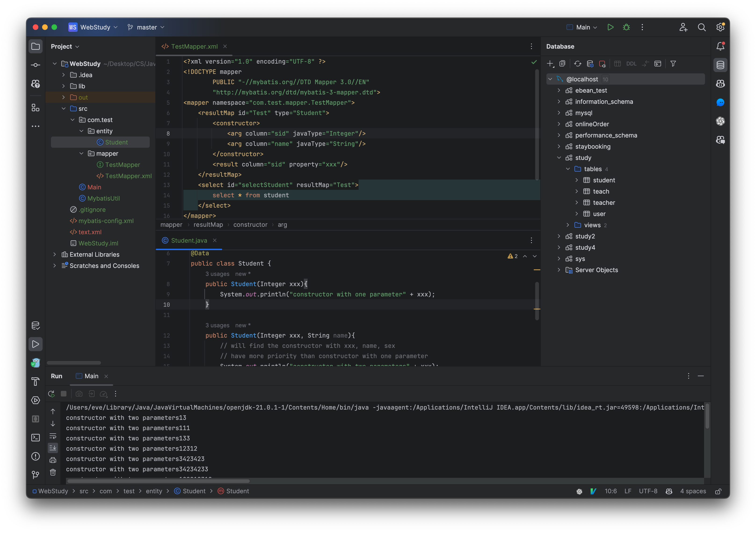Select the Student.java editor tab
The width and height of the screenshot is (756, 533).
[x=189, y=241]
